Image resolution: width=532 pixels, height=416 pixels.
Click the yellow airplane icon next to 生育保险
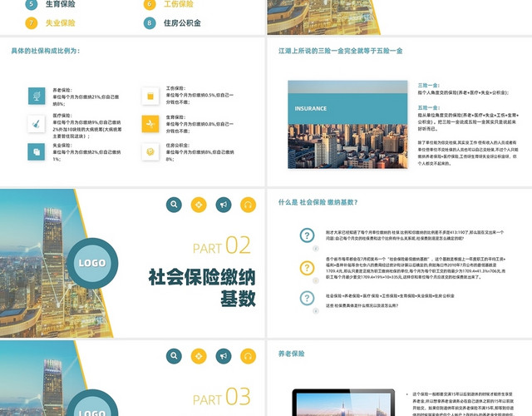tap(150, 124)
